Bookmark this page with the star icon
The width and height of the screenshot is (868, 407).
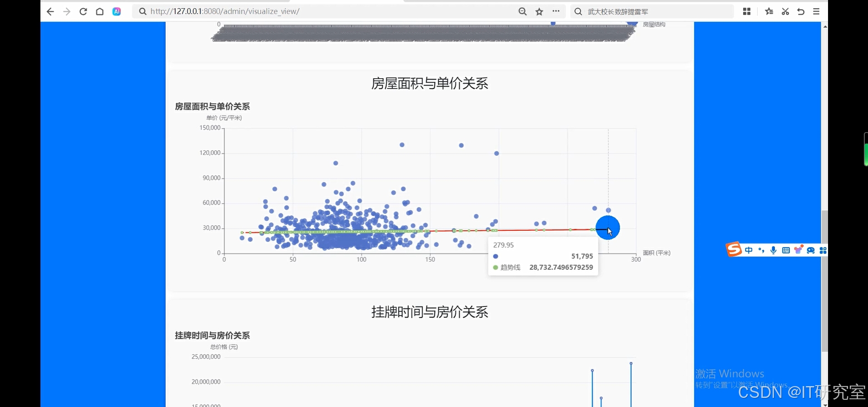pyautogui.click(x=539, y=12)
